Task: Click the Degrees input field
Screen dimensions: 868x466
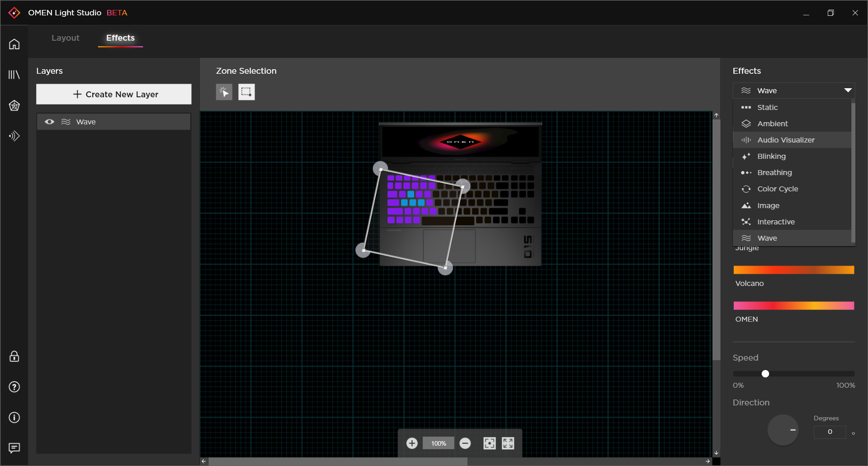Action: point(830,432)
